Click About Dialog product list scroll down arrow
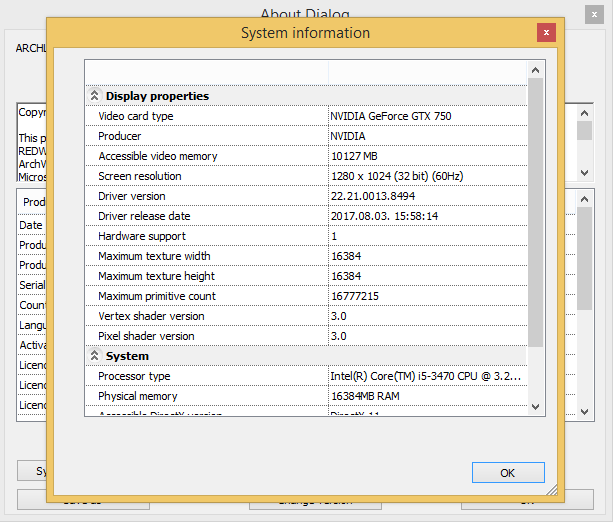The height and width of the screenshot is (522, 613). coord(584,411)
